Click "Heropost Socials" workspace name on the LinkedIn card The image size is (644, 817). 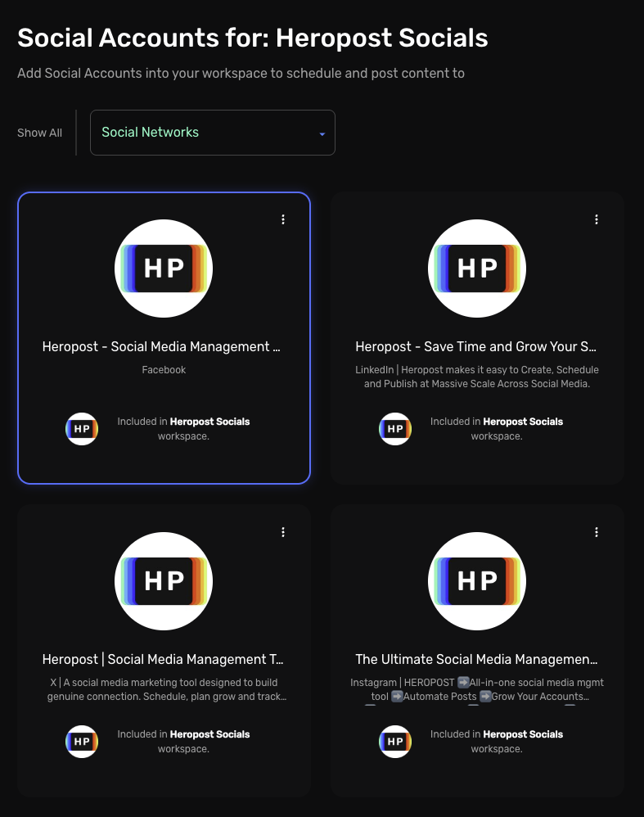click(x=523, y=422)
